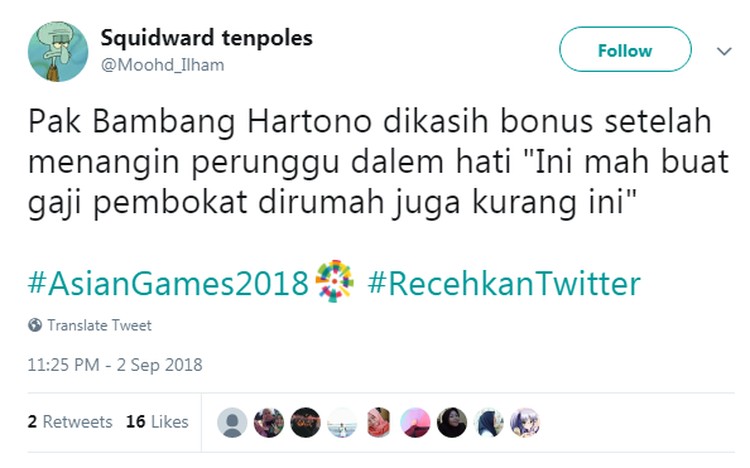The image size is (750, 468).
Task: Click the pink circular liker avatar
Action: click(x=415, y=423)
